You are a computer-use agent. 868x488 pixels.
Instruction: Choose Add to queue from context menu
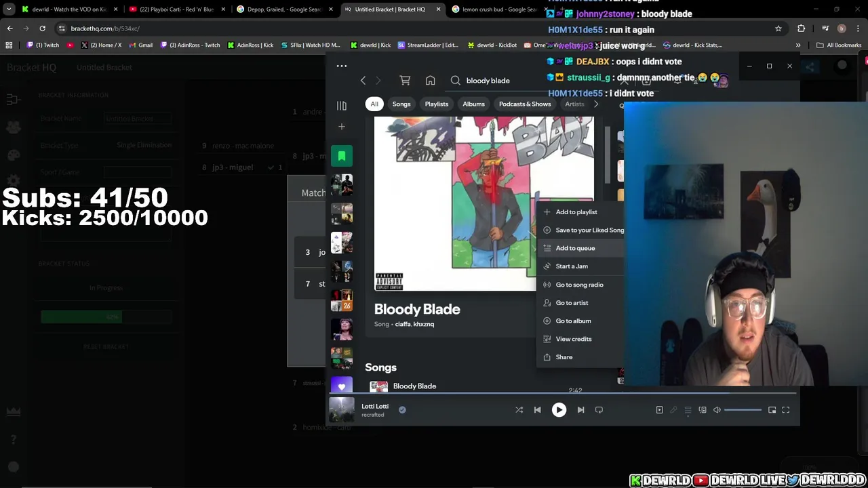580,248
